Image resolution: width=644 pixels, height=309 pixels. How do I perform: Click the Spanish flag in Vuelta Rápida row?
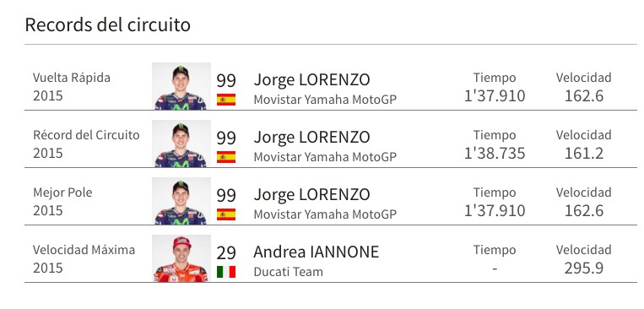[226, 100]
